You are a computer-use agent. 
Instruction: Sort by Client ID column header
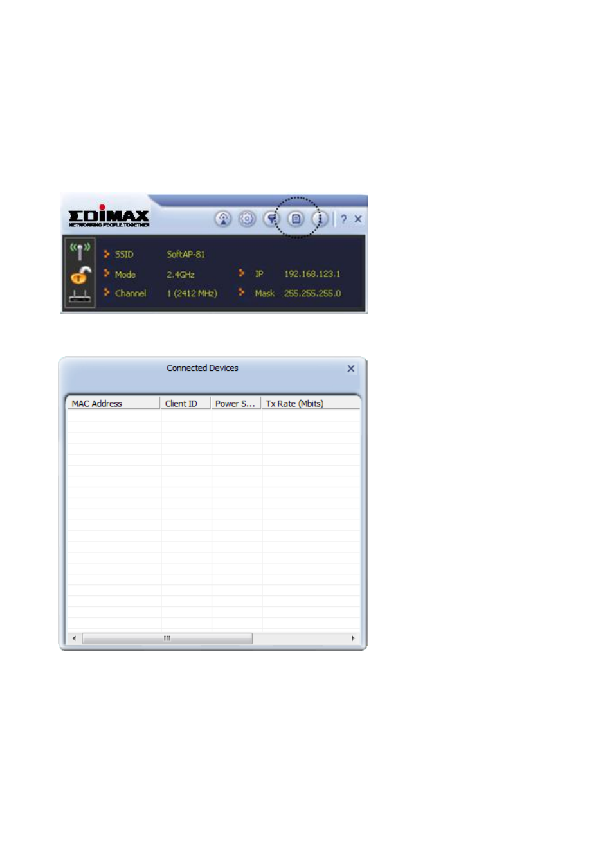[185, 403]
